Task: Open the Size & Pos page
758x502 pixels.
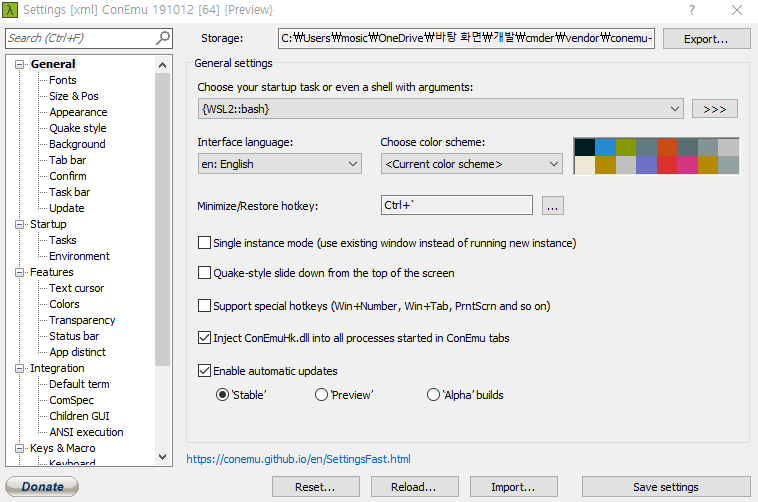Action: [x=73, y=96]
